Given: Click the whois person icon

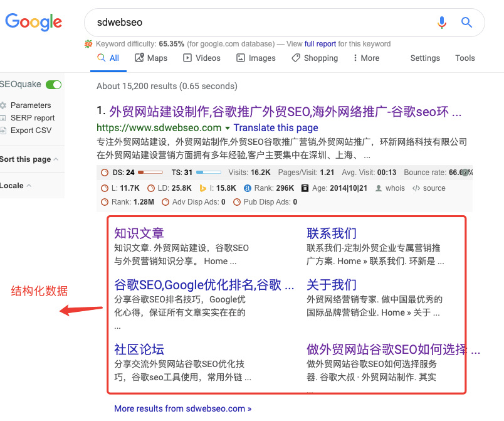Looking at the screenshot, I should click(x=379, y=188).
